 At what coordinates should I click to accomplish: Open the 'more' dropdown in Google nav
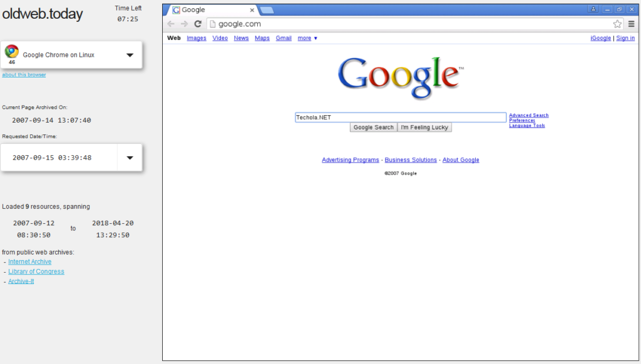coord(307,38)
